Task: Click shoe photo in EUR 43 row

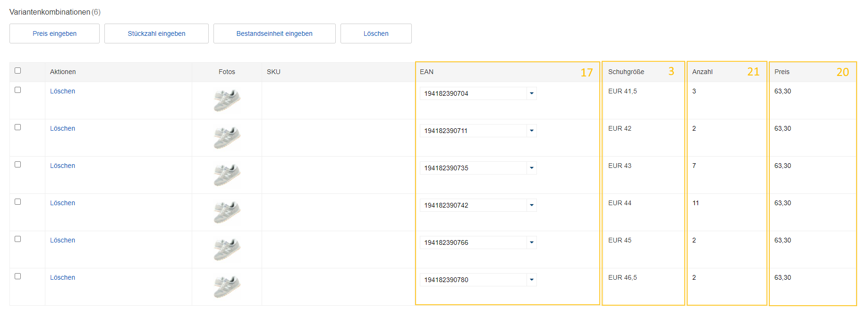Action: pos(227,175)
